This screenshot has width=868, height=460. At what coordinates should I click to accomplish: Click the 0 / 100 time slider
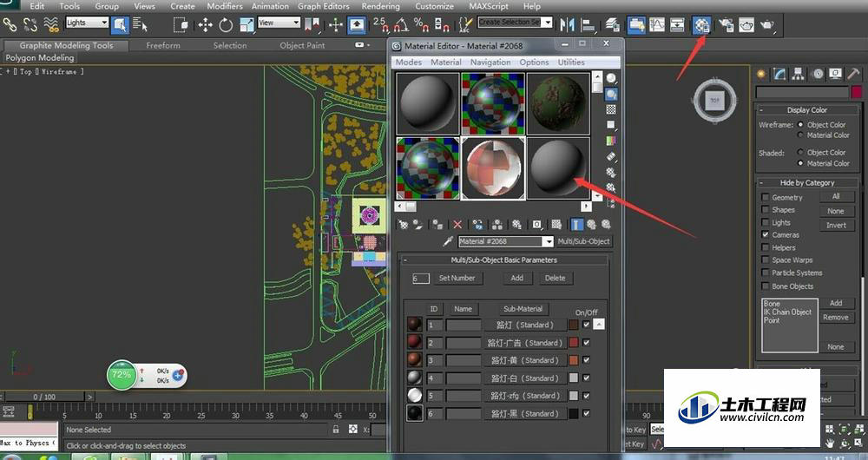pos(44,397)
